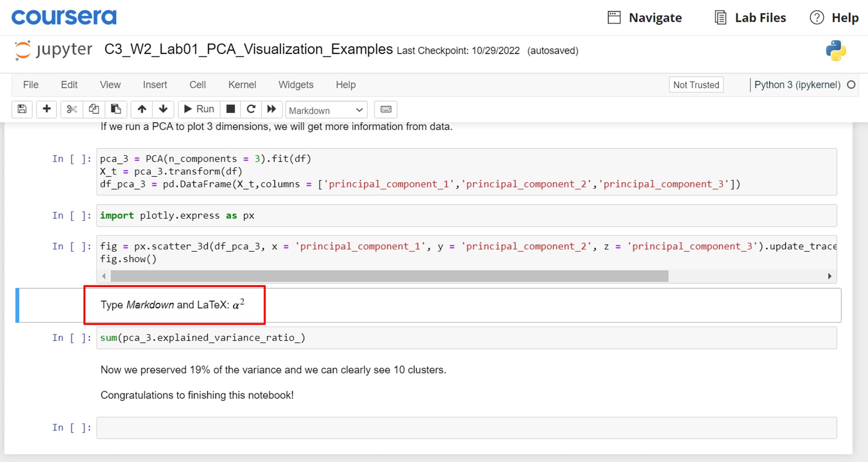
Task: Interrupt the kernel with the stop icon
Action: pos(230,109)
